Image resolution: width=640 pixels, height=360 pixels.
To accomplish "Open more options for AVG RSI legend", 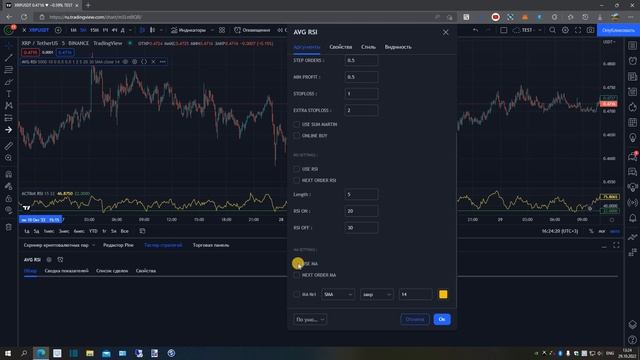I will click(x=163, y=62).
